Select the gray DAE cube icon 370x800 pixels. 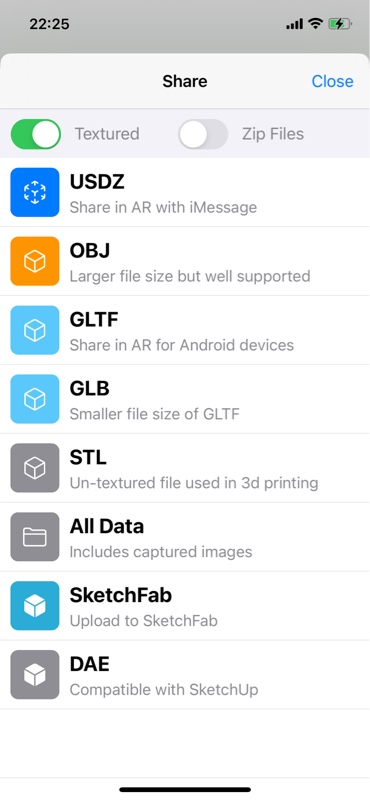35,674
